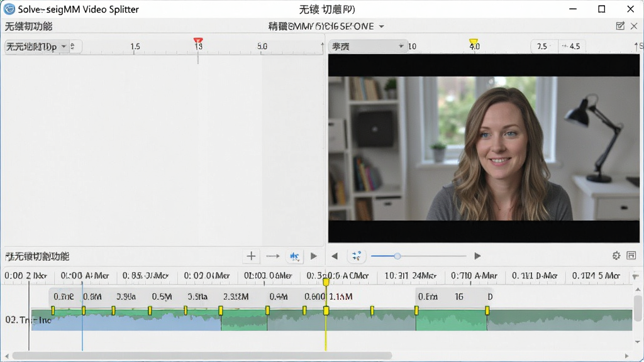The image size is (644, 362).
Task: Toggle the blue waveform icon
Action: pyautogui.click(x=294, y=256)
